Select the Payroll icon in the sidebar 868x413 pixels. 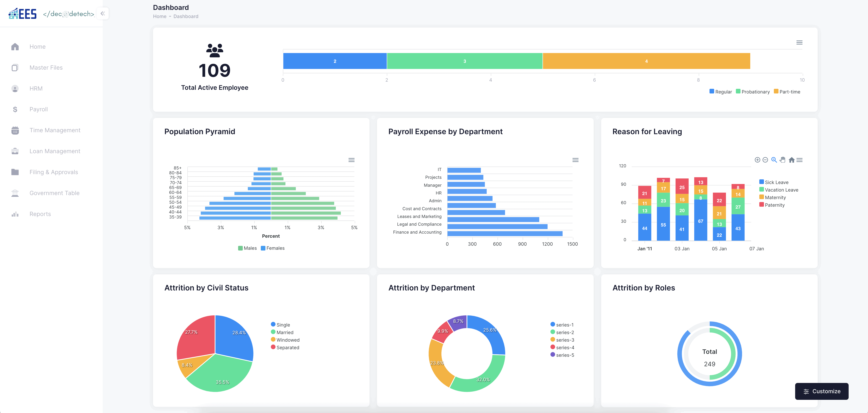pos(15,109)
